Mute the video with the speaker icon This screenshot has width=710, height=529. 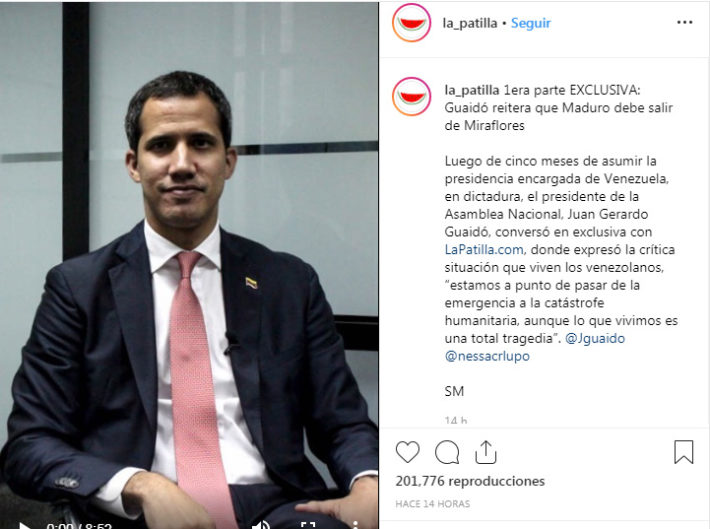point(261,525)
